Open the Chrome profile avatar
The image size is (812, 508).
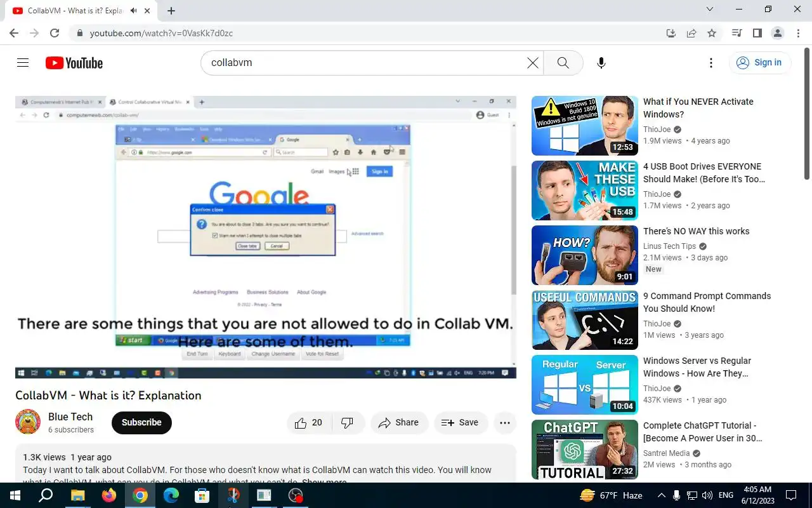778,33
